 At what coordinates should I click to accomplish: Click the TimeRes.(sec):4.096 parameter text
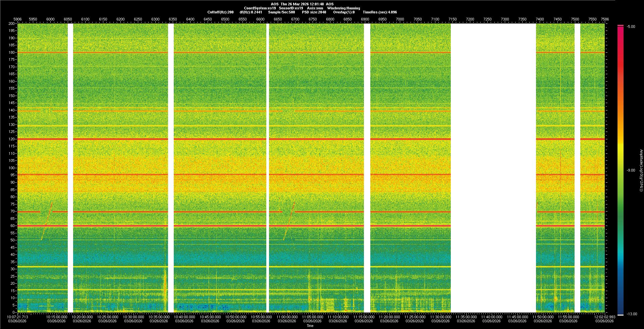point(380,12)
